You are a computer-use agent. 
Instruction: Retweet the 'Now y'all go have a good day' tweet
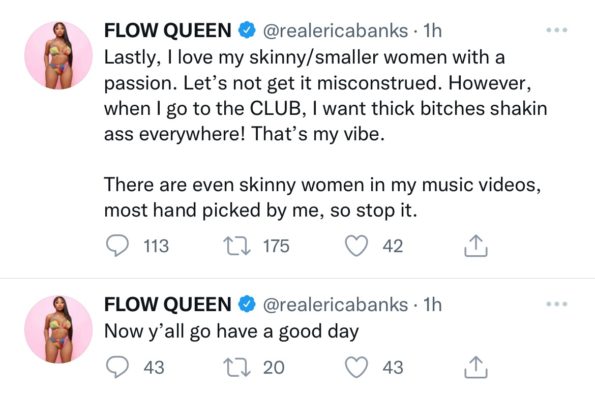click(237, 367)
